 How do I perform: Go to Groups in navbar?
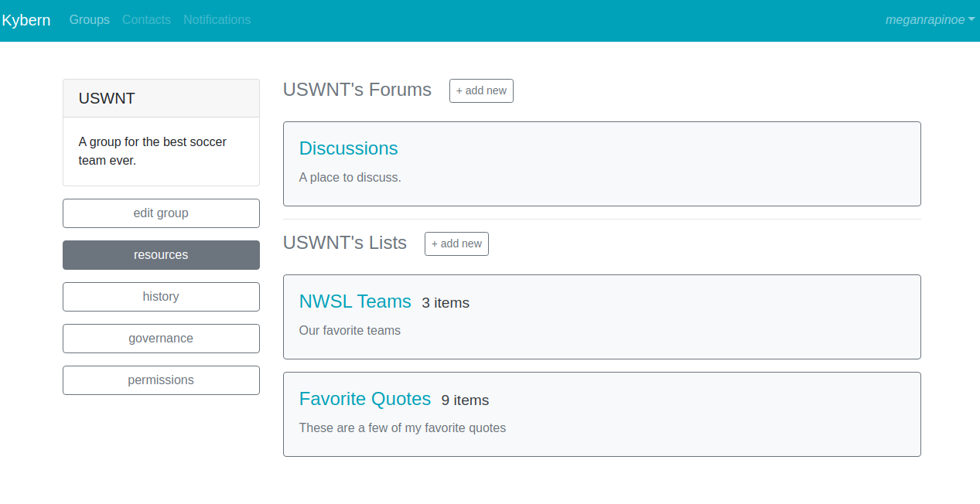click(90, 20)
